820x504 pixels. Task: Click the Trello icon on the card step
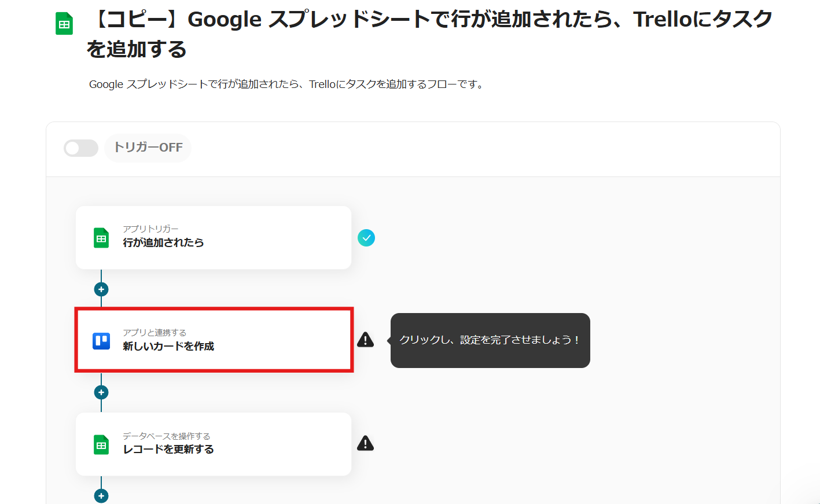(x=101, y=341)
